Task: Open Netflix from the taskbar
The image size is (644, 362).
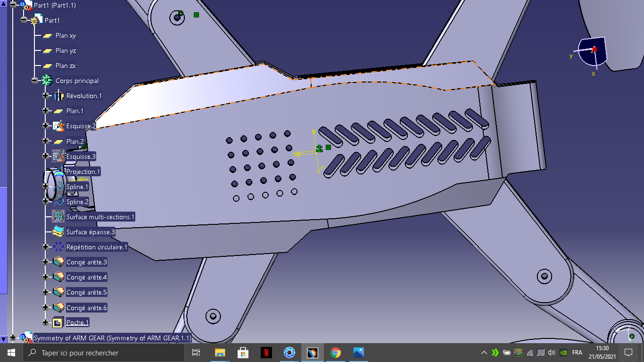Action: 266,353
